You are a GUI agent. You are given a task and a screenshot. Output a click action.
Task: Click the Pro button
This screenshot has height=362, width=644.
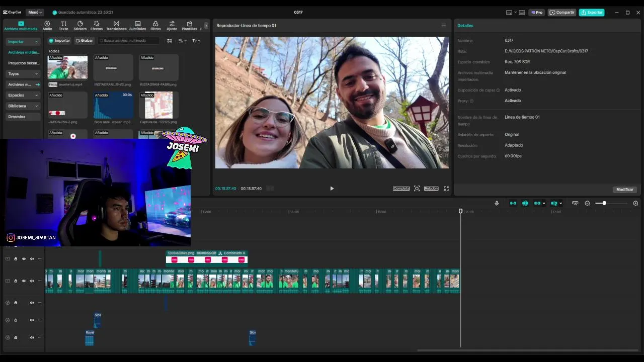click(536, 13)
